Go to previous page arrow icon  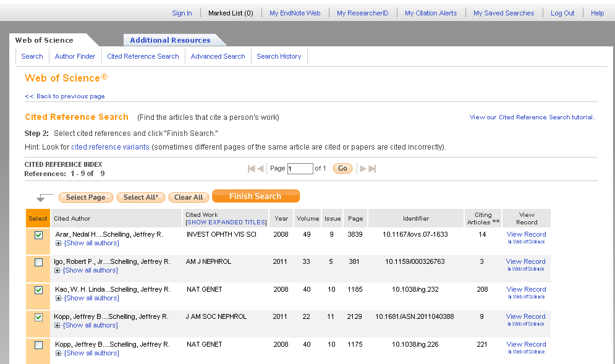tap(260, 169)
